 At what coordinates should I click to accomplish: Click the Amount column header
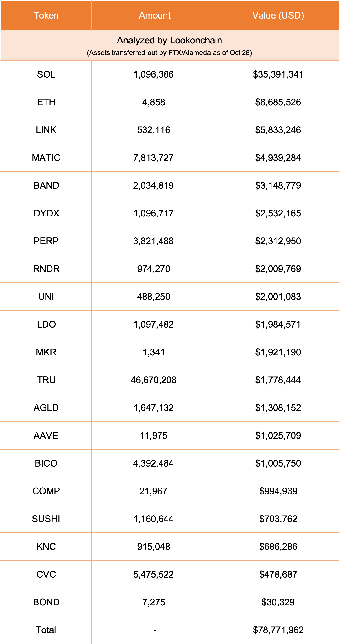point(155,15)
